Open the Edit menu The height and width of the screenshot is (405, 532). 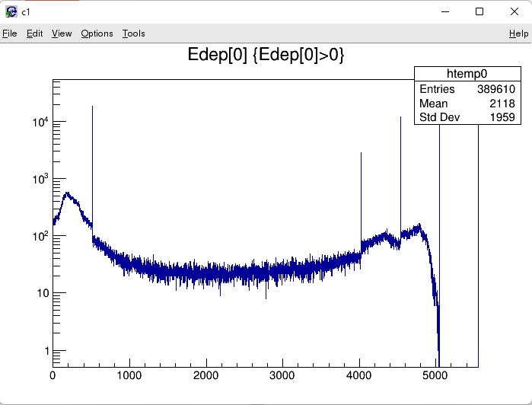click(35, 33)
